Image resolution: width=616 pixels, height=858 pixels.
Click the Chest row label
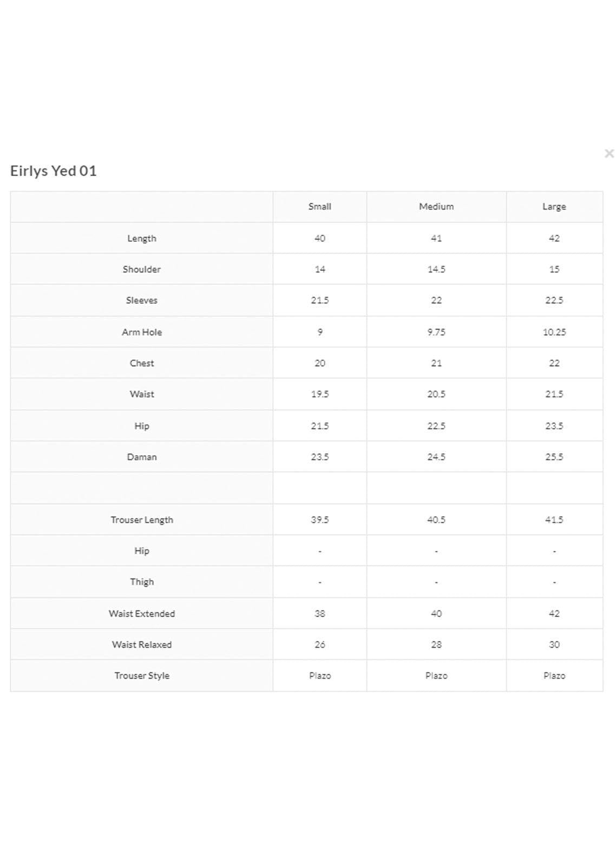pos(142,363)
